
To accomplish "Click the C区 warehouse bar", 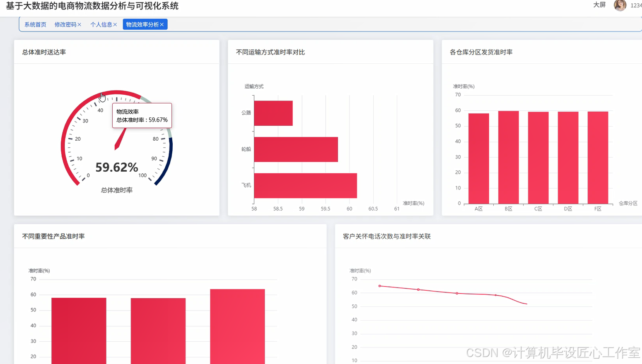I will pyautogui.click(x=538, y=158).
